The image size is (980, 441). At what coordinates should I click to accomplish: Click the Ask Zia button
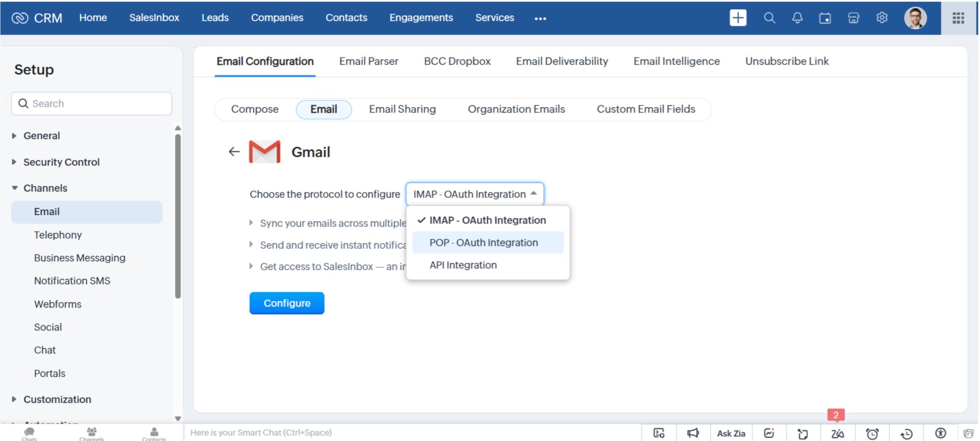[731, 432]
